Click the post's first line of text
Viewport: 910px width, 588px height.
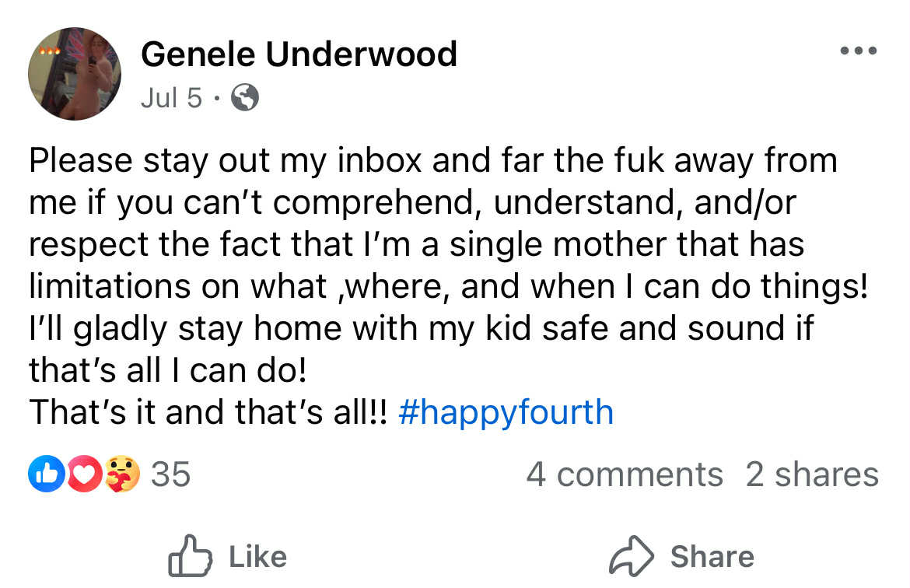coord(432,161)
